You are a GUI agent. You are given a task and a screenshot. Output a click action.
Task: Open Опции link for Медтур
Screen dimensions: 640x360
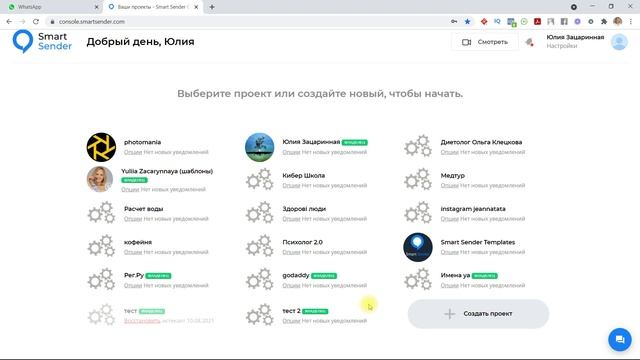click(x=449, y=186)
